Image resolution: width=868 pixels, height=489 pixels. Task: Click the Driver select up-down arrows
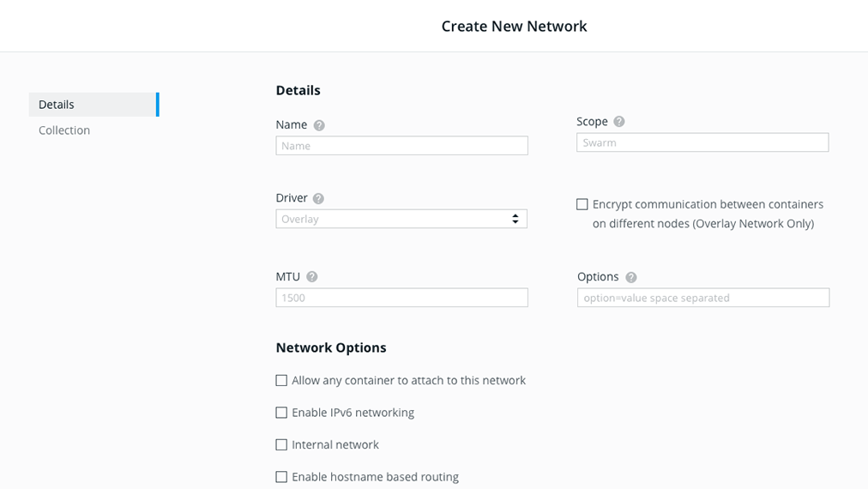coord(515,219)
